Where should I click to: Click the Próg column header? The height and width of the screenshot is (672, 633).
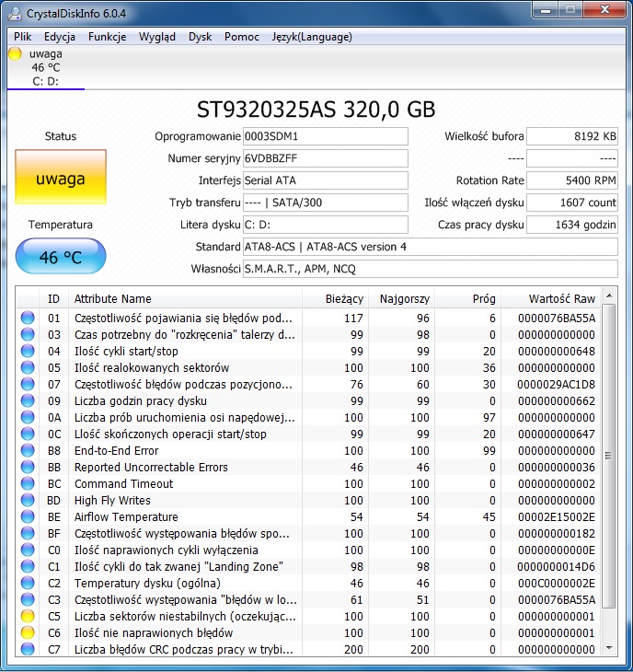click(467, 298)
